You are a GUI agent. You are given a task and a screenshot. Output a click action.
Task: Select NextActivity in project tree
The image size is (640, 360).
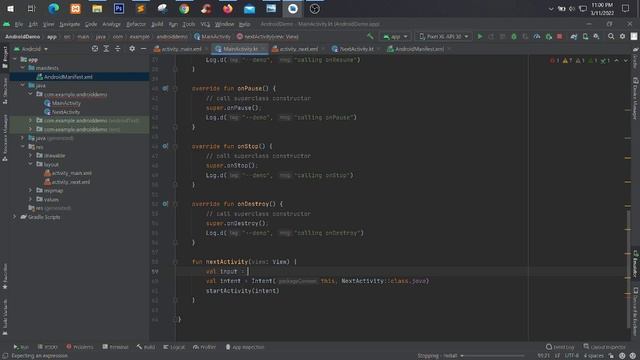pyautogui.click(x=66, y=112)
